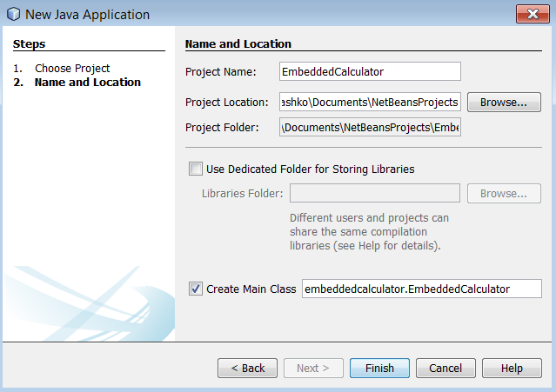Click the shared libraries help text
Viewport: 556px width, 392px height.
[x=369, y=231]
